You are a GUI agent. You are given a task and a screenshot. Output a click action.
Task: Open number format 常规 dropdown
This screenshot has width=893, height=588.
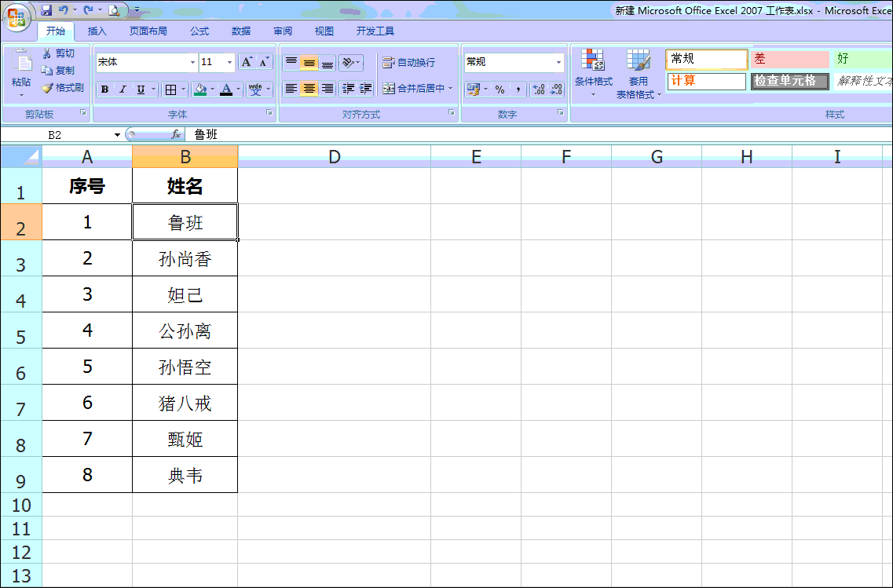558,62
